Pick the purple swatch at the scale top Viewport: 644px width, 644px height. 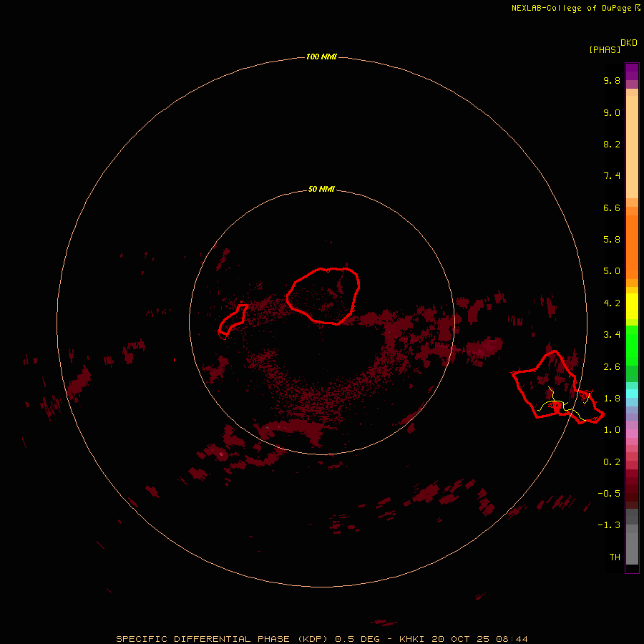coord(632,72)
